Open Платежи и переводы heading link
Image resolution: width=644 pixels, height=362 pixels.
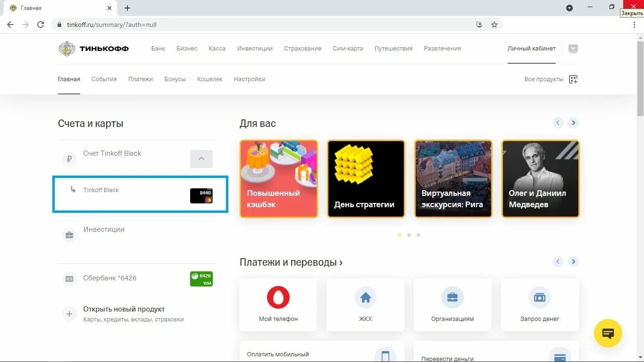click(291, 262)
